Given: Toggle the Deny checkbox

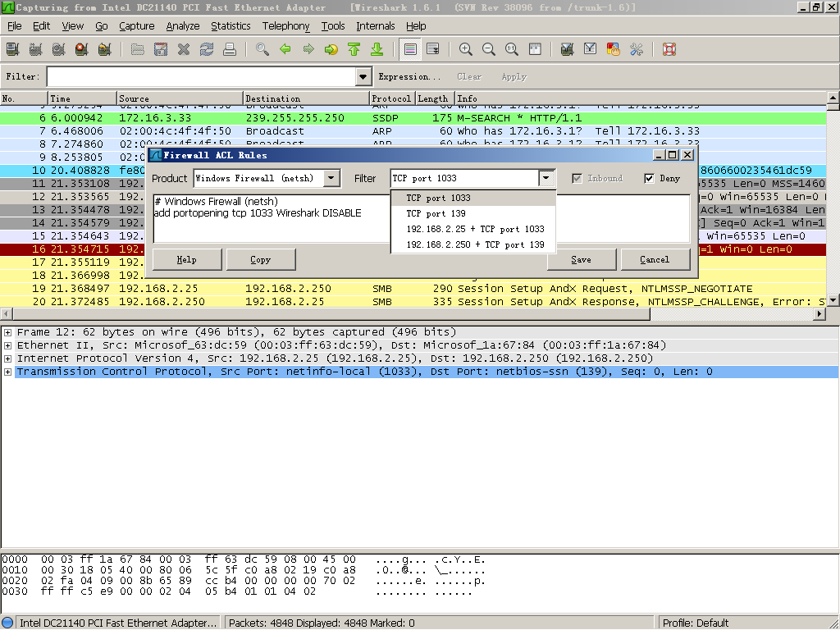Looking at the screenshot, I should (650, 178).
